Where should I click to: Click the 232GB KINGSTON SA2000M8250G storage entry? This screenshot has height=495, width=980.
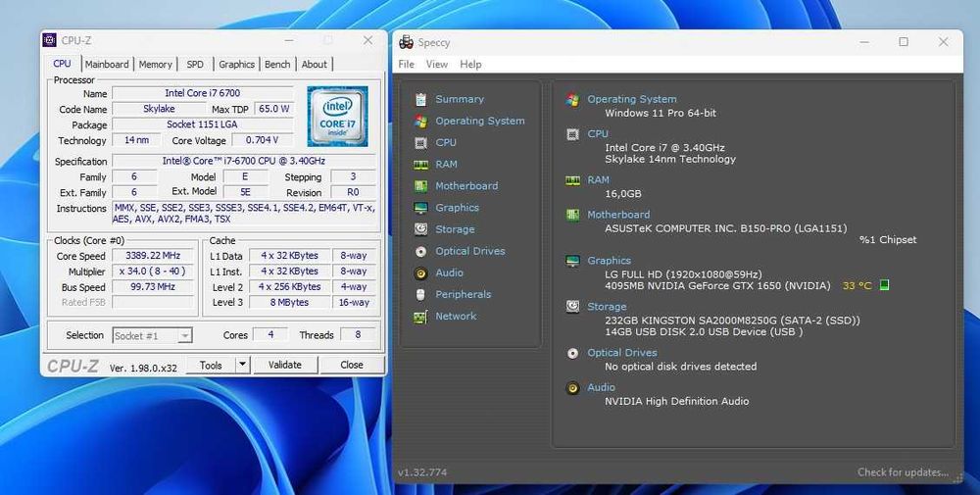(x=732, y=321)
